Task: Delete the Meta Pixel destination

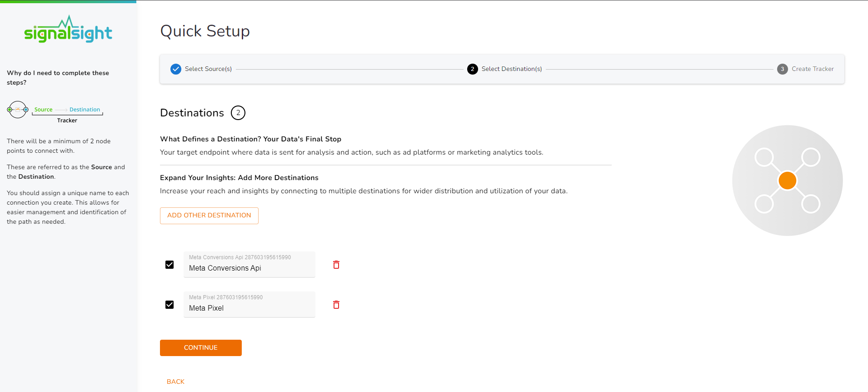Action: click(336, 305)
